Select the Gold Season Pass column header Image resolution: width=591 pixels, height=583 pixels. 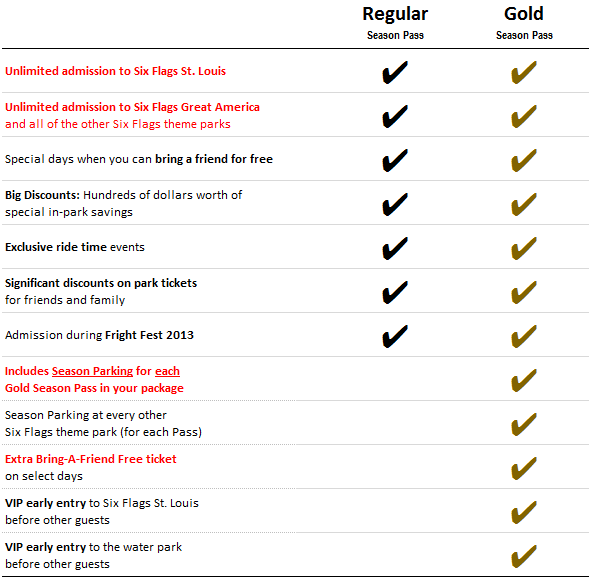524,23
